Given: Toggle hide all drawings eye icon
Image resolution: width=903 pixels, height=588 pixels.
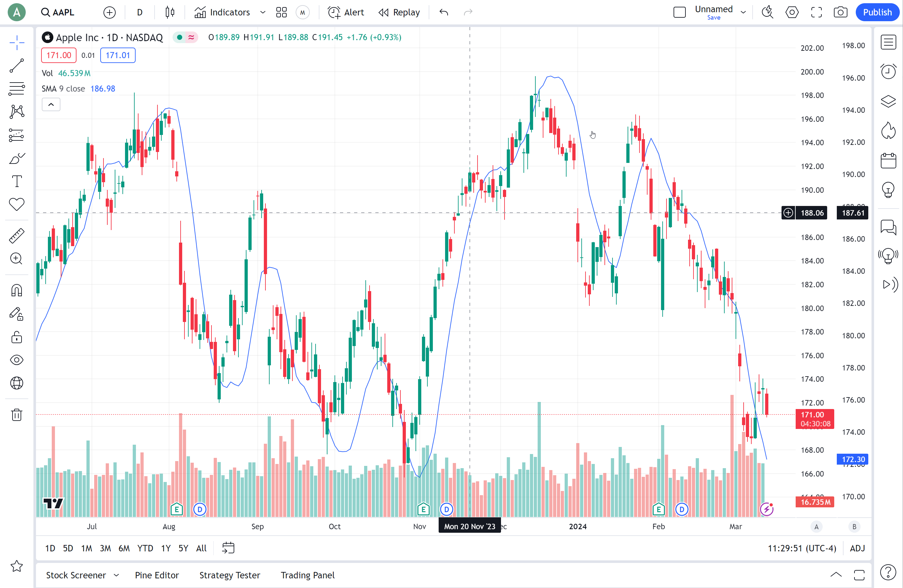Looking at the screenshot, I should [x=17, y=360].
